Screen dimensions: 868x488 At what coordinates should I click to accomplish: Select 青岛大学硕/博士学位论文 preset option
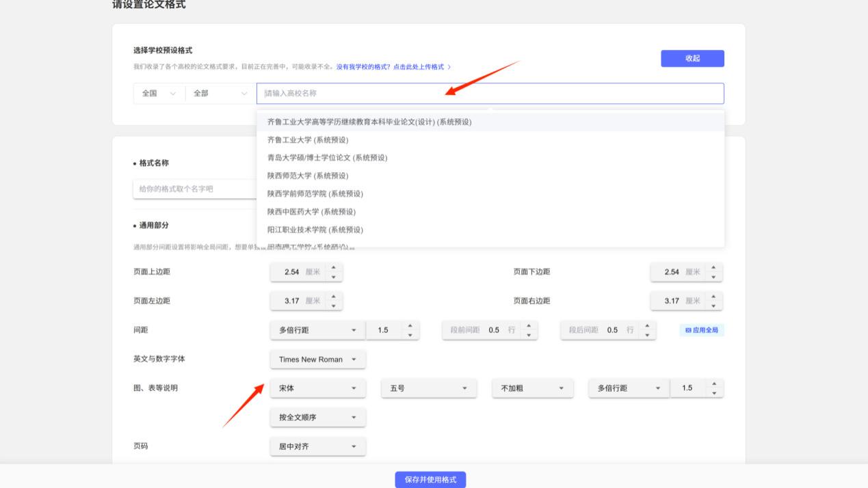coord(327,158)
